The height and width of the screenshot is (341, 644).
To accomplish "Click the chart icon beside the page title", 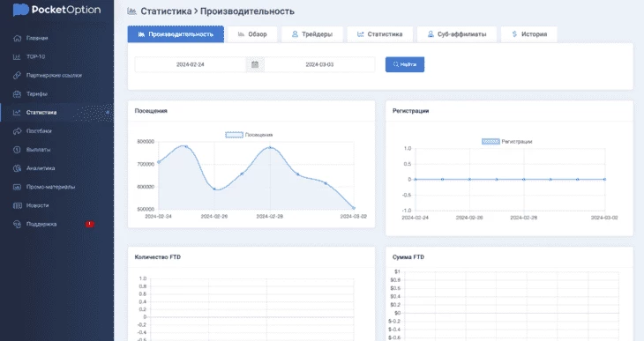I will [x=131, y=11].
